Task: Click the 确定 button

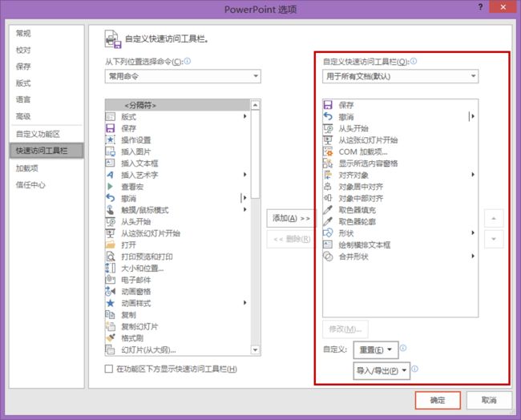Action: pos(438,400)
